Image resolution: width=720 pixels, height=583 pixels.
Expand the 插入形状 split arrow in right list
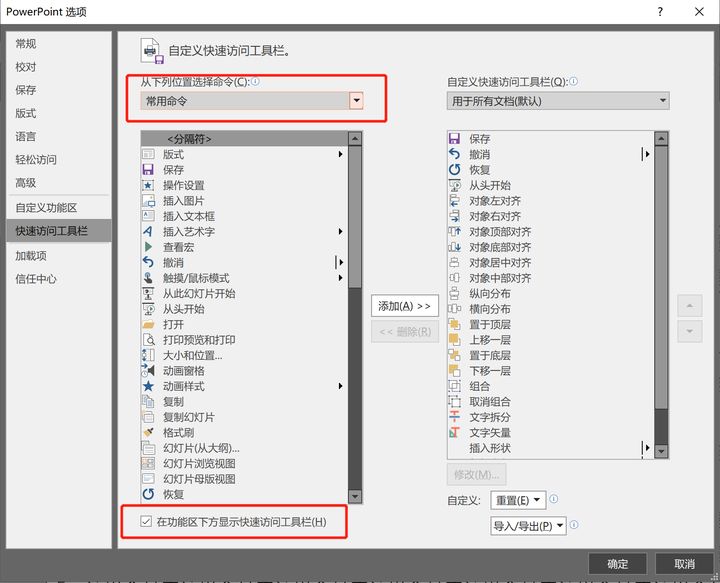tap(647, 448)
